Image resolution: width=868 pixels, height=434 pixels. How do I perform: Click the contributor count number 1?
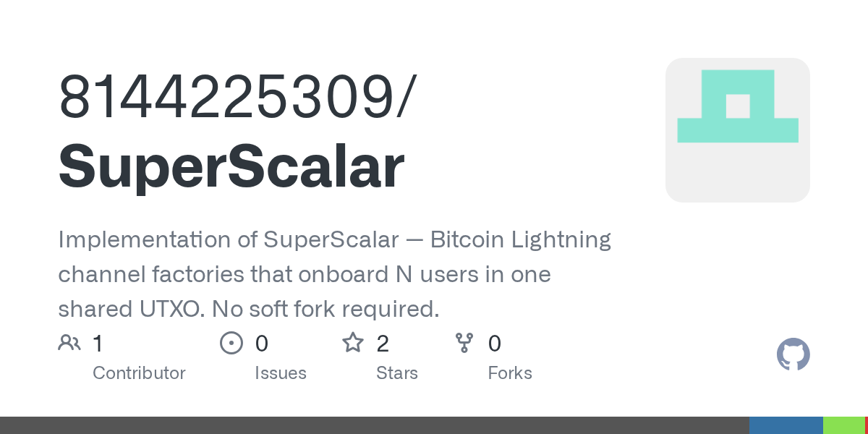(x=98, y=343)
